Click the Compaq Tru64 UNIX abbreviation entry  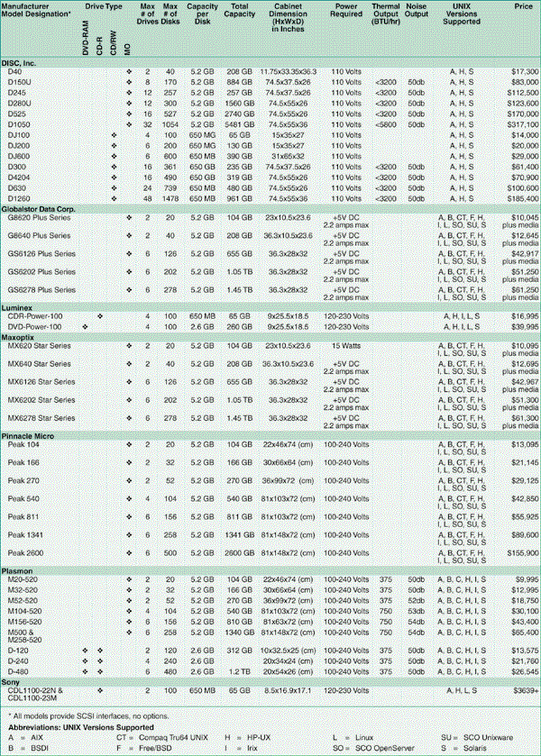(162, 738)
